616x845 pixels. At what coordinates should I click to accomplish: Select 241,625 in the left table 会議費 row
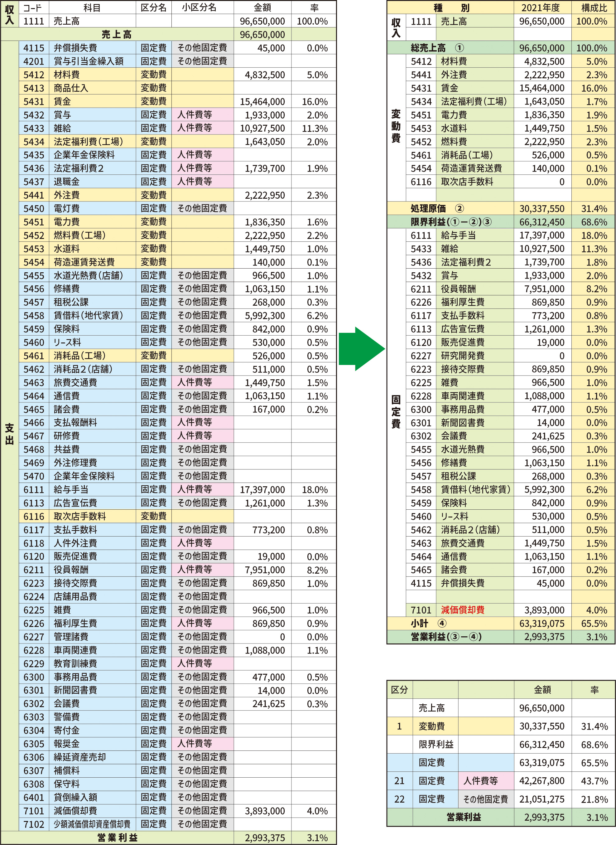[262, 704]
